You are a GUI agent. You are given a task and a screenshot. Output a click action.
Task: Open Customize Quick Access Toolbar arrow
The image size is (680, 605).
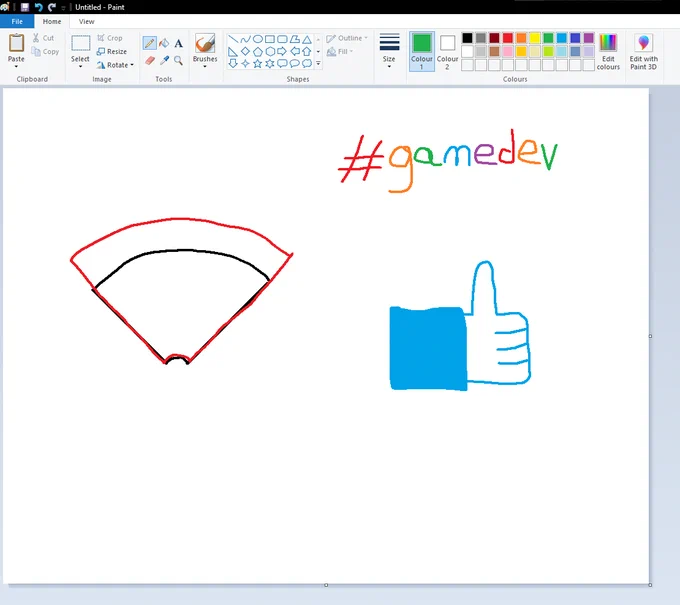[x=63, y=8]
